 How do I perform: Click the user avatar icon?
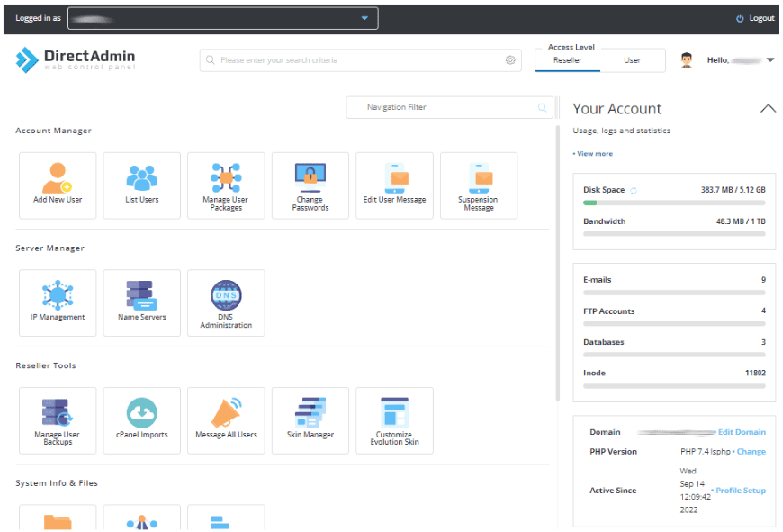coord(687,60)
